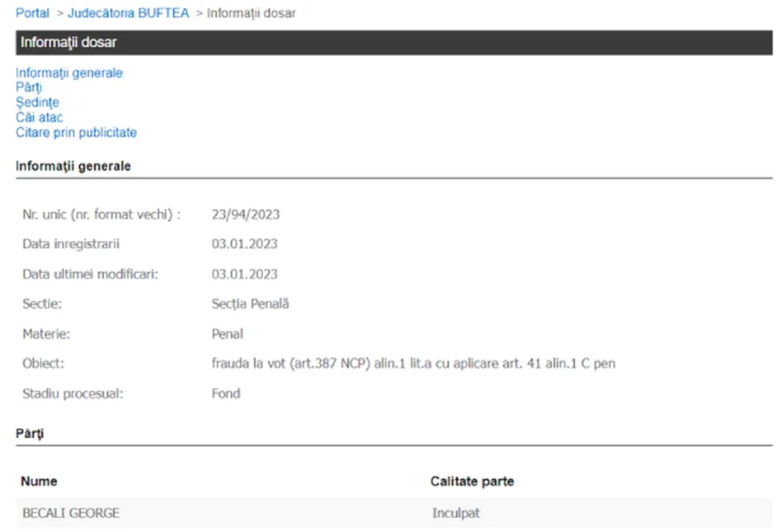Select the BECALI GEORGE name cell
784x532 pixels.
[71, 513]
